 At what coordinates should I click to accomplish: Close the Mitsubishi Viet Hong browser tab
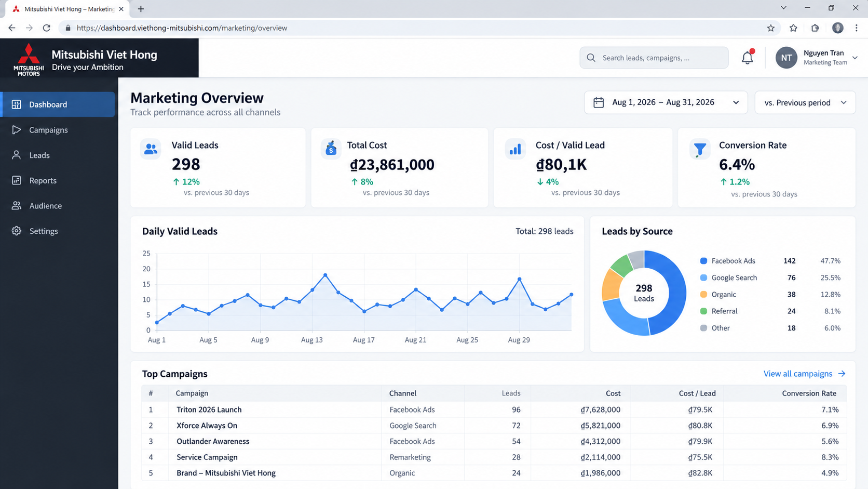121,9
